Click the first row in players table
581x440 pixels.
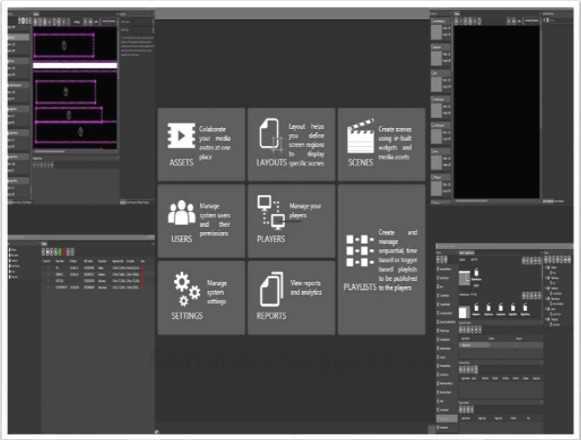(x=93, y=268)
